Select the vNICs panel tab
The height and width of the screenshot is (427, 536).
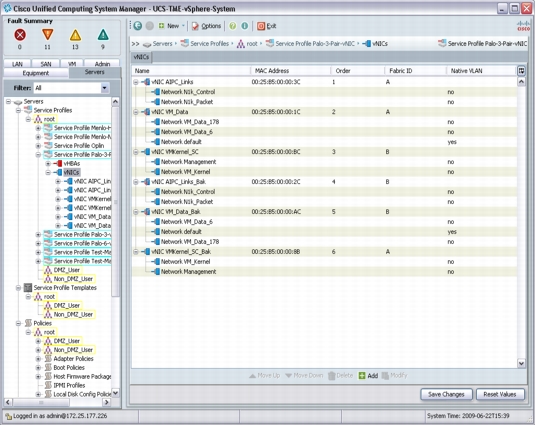(141, 57)
